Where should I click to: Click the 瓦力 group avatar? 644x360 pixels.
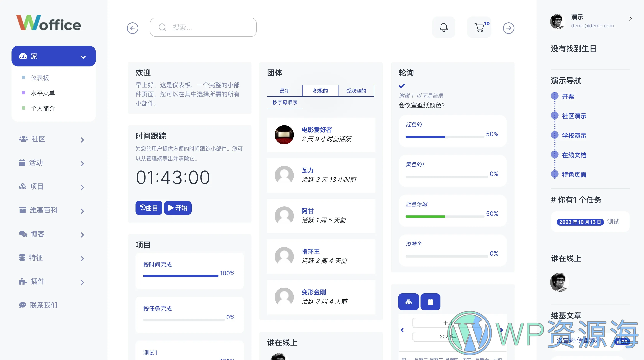tap(284, 175)
